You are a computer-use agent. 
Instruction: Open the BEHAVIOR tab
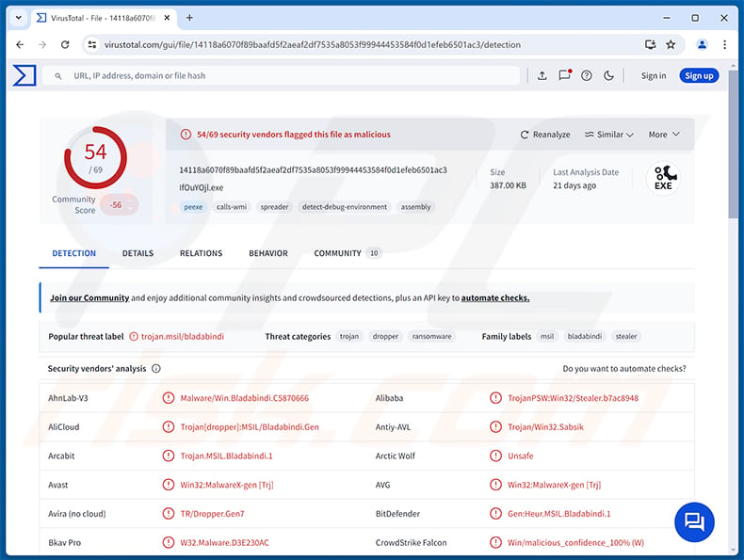(268, 253)
